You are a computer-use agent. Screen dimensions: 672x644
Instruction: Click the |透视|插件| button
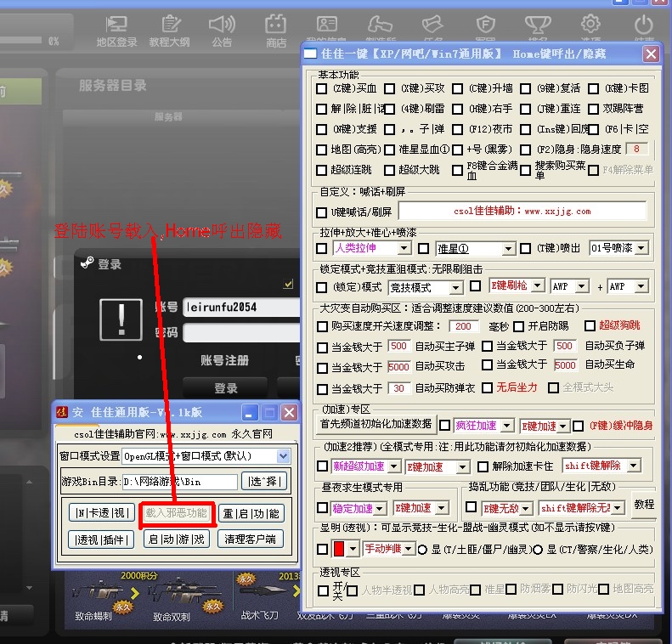pos(101,539)
